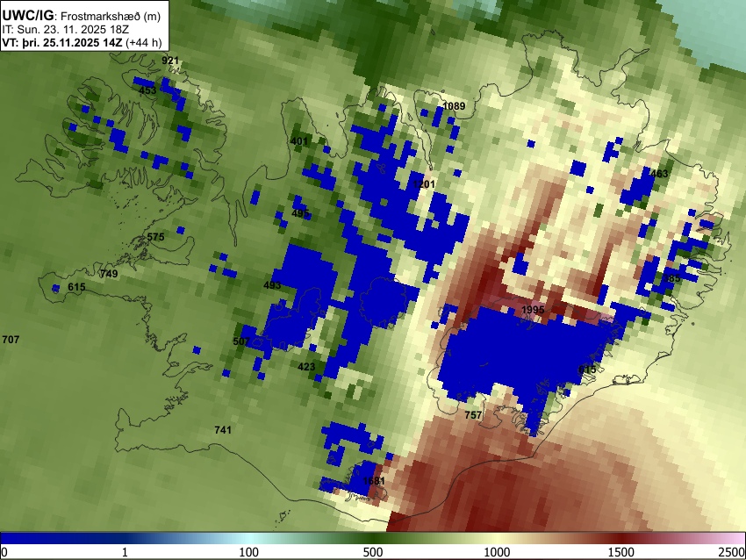
Task: Click the map value 495
Action: coord(300,213)
